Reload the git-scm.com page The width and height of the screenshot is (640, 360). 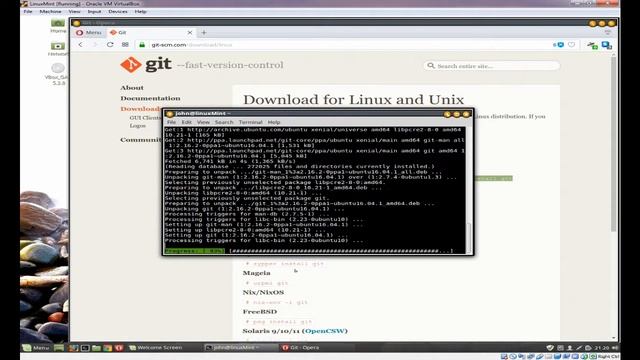[x=110, y=44]
